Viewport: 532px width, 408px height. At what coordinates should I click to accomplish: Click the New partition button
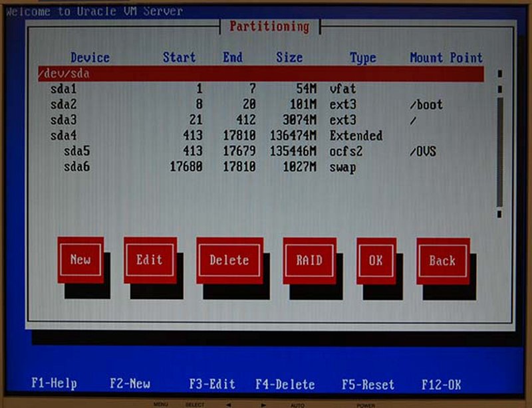(x=80, y=260)
